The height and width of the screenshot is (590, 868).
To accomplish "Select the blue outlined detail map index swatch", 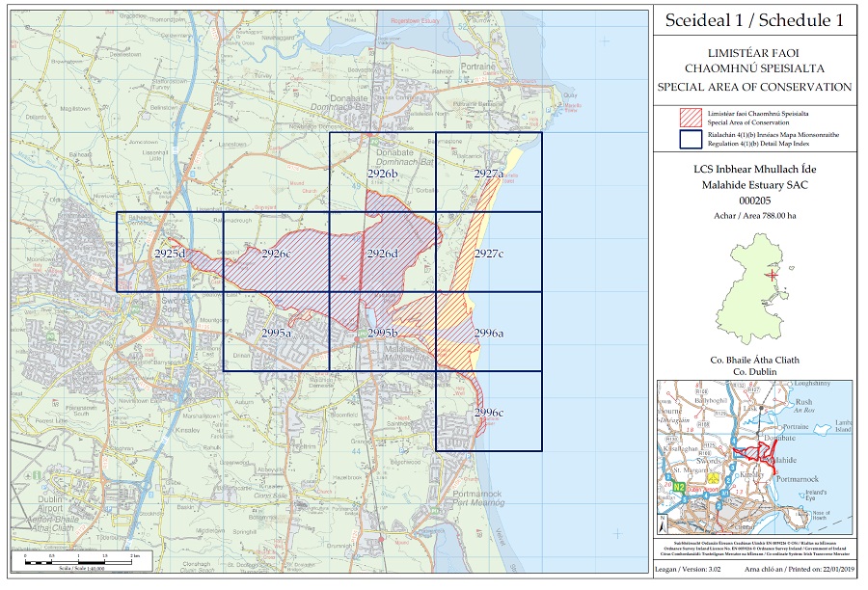I will point(691,139).
